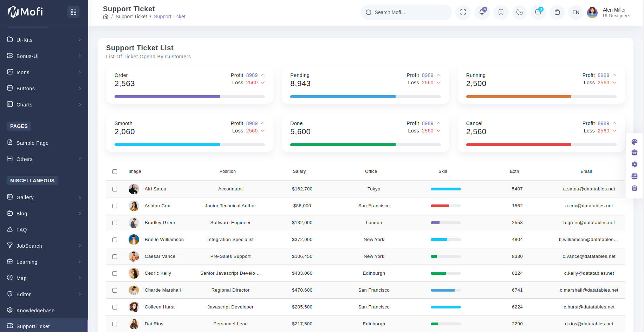This screenshot has width=644, height=332.
Task: Check the box for Airi Satou row
Action: 115,189
